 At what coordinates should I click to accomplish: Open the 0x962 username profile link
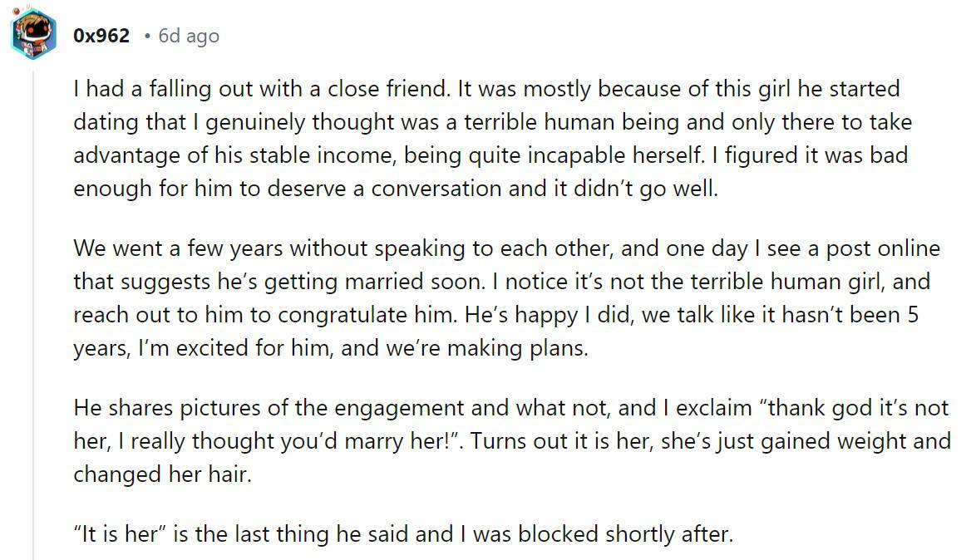[x=101, y=36]
